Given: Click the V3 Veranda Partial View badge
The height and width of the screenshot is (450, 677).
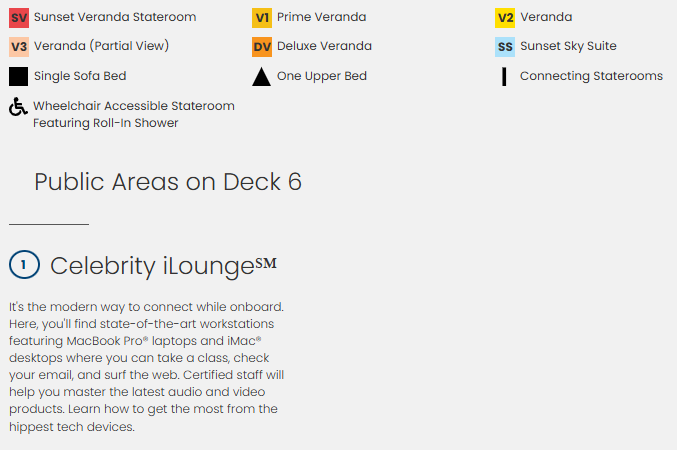Looking at the screenshot, I should 18,47.
